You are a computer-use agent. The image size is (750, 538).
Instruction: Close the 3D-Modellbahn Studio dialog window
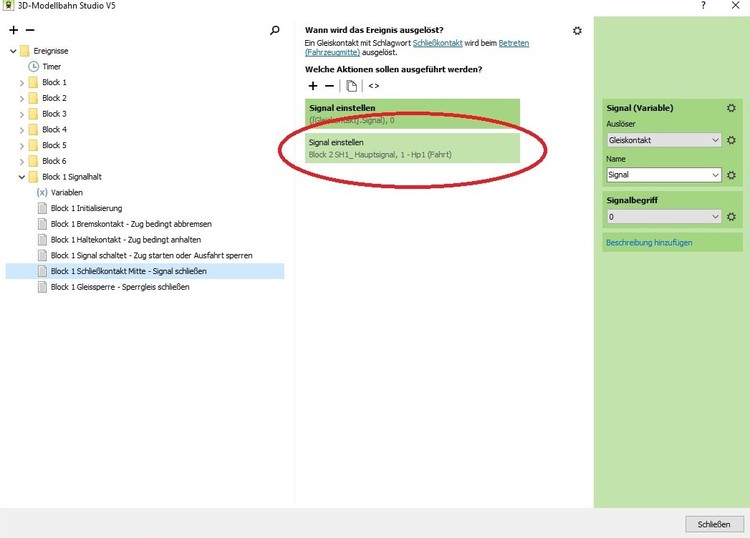coord(736,5)
